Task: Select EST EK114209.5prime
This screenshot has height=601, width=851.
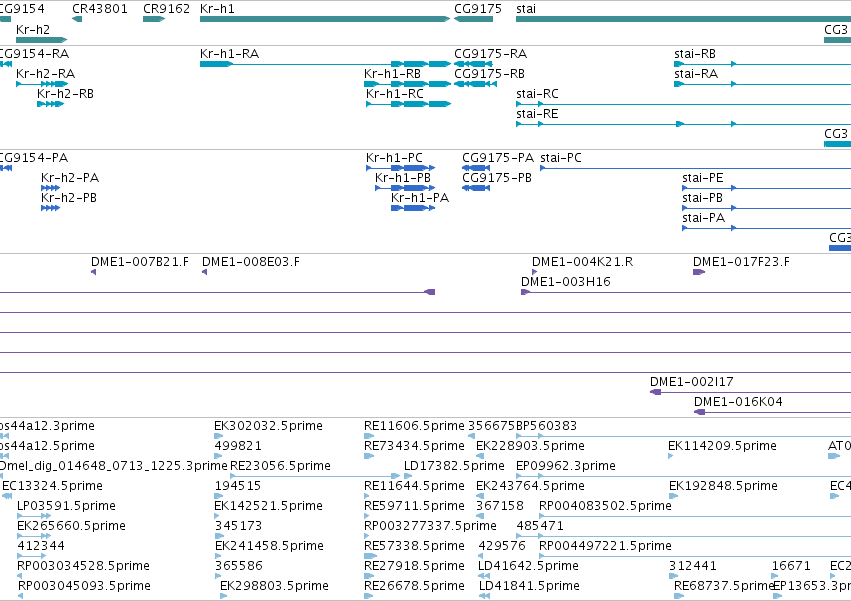Action: coord(670,456)
